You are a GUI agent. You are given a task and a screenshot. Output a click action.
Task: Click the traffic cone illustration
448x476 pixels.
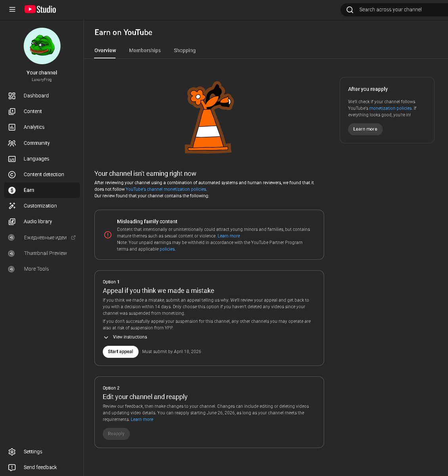click(x=209, y=117)
